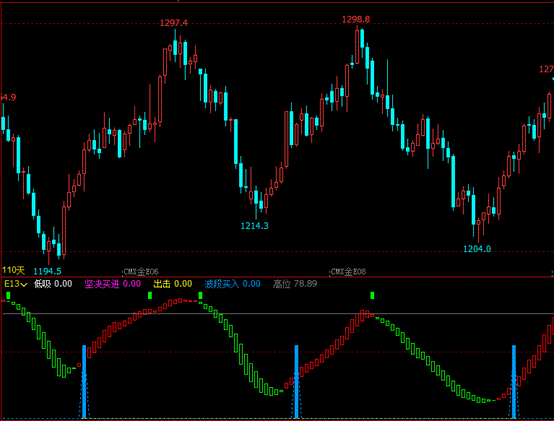554x421 pixels.
Task: Open the E13 indicator dropdown chevron
Action: click(24, 284)
